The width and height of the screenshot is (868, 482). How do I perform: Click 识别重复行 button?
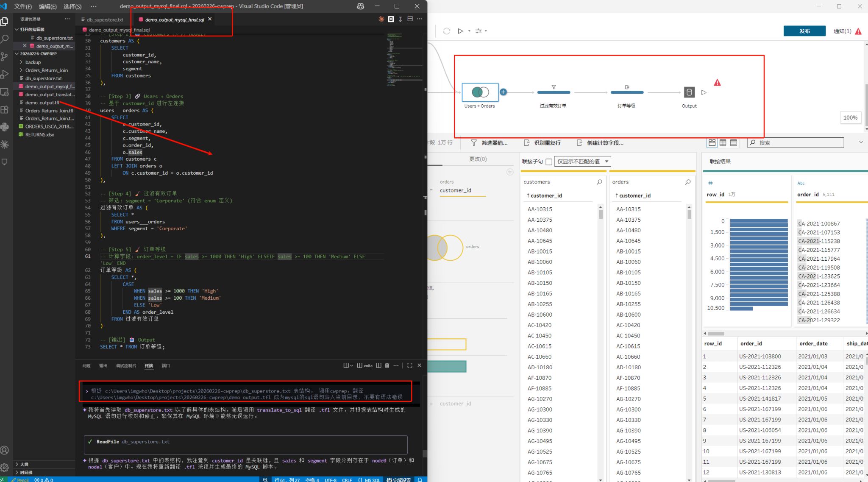click(542, 143)
